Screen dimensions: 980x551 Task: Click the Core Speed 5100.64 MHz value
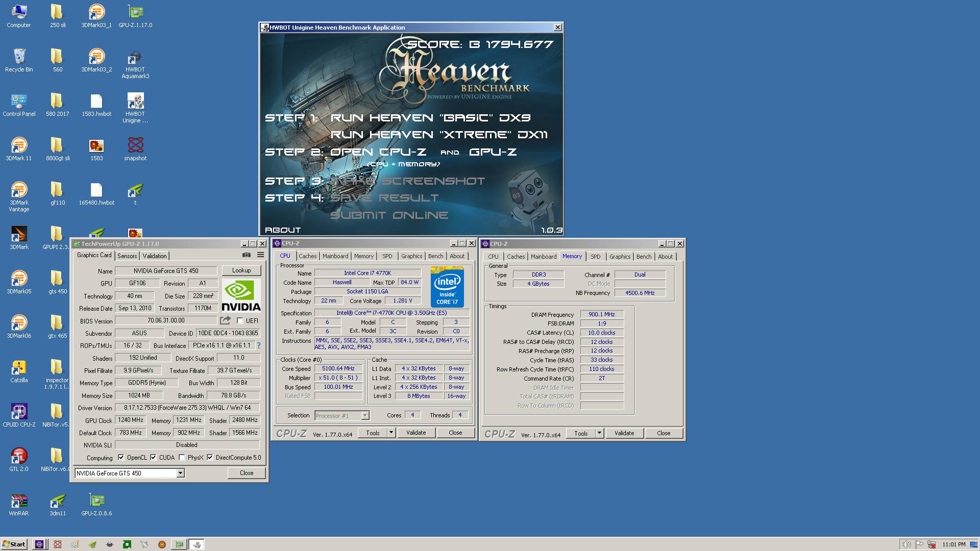[x=338, y=368]
